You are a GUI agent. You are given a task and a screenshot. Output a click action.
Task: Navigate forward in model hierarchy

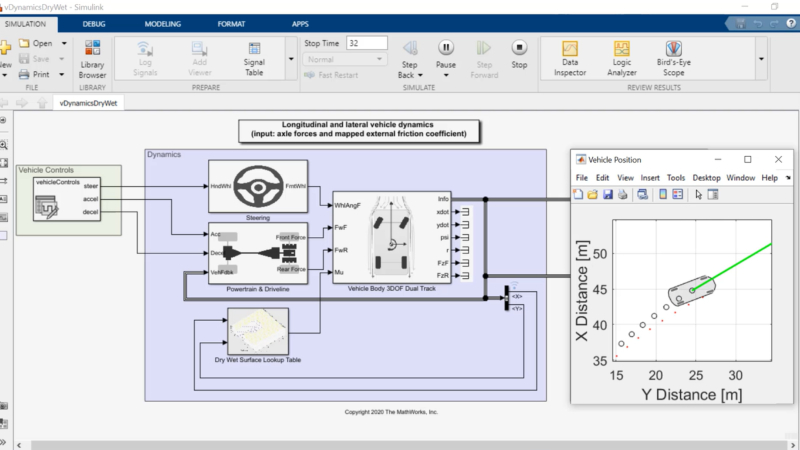click(21, 103)
